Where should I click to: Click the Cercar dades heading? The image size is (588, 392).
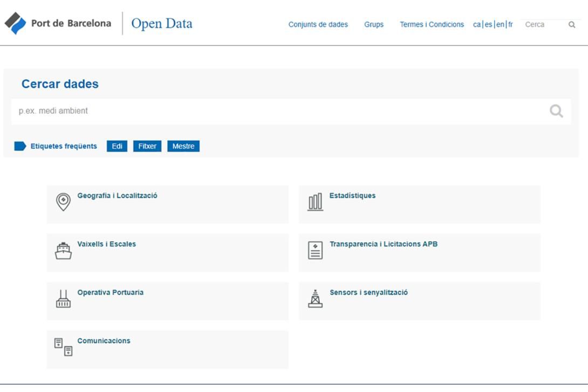[x=60, y=84]
